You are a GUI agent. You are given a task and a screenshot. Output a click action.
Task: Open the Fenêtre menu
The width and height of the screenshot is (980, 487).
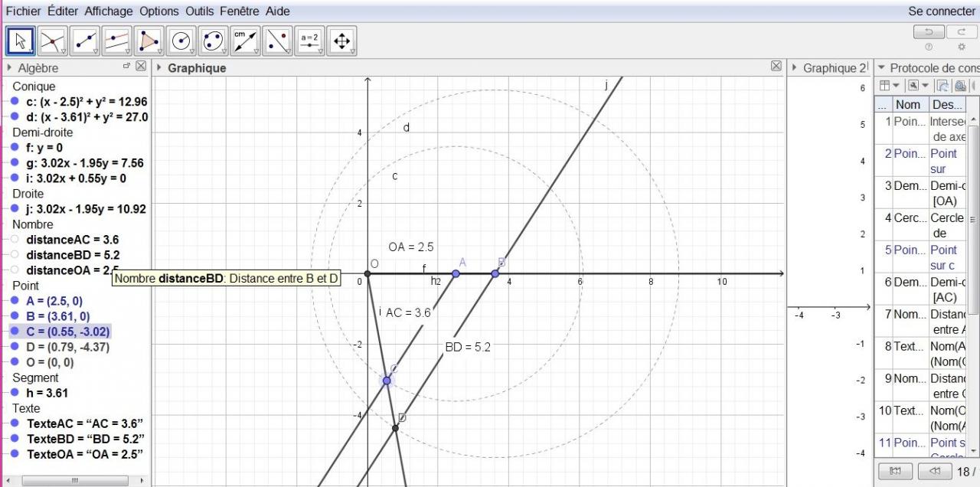click(x=240, y=11)
